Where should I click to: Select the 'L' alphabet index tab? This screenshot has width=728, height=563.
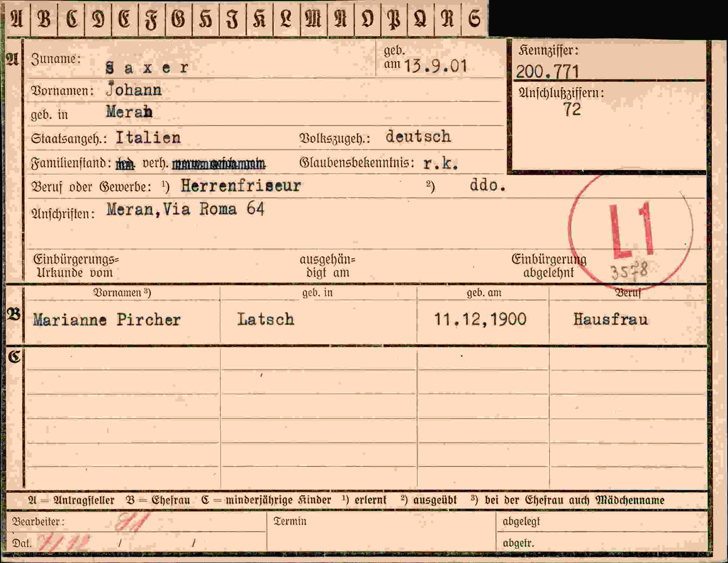[x=287, y=19]
